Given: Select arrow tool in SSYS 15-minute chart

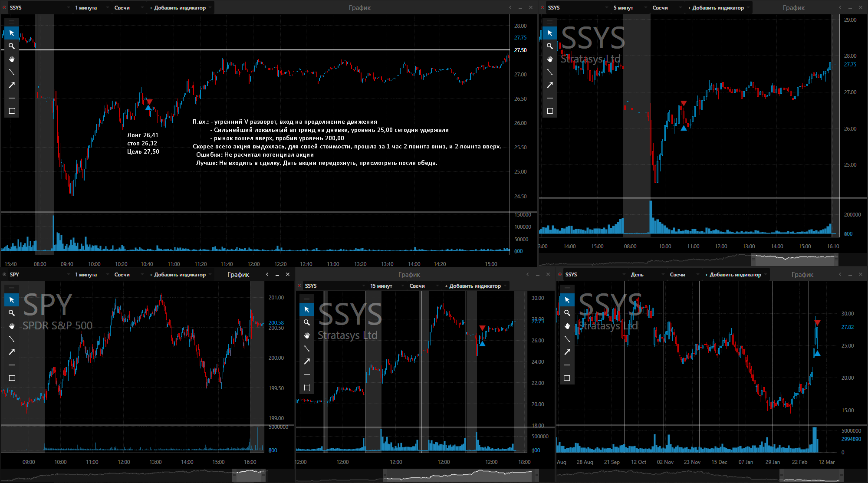Looking at the screenshot, I should (307, 361).
